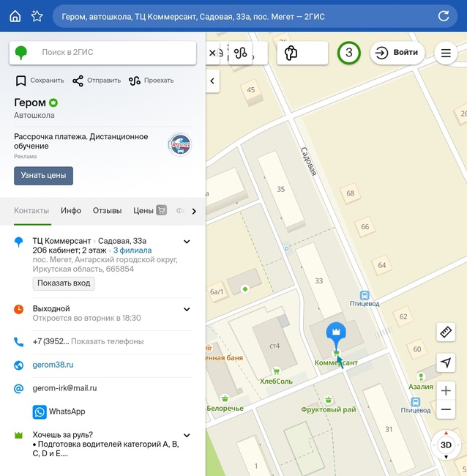
Task: Select the ruler measuring tool
Action: click(446, 332)
